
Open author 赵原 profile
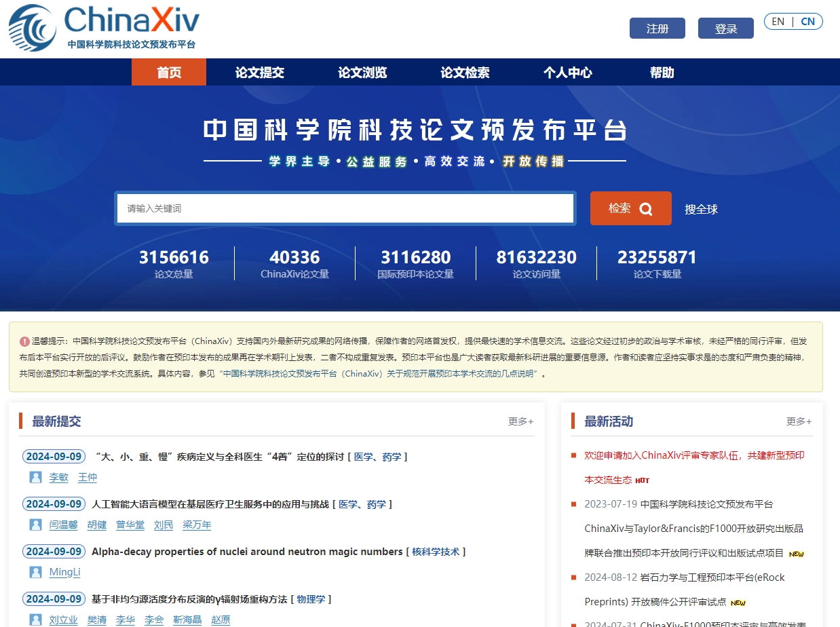pyautogui.click(x=221, y=620)
